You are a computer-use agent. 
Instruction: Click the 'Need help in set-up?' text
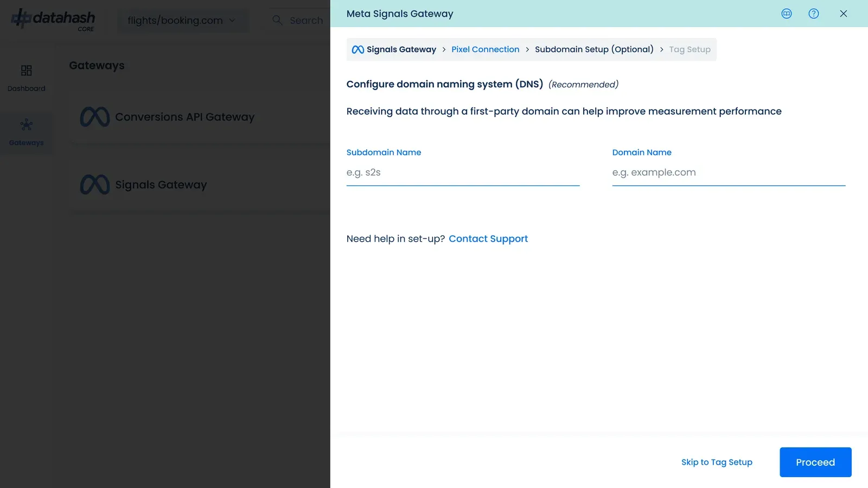(395, 239)
